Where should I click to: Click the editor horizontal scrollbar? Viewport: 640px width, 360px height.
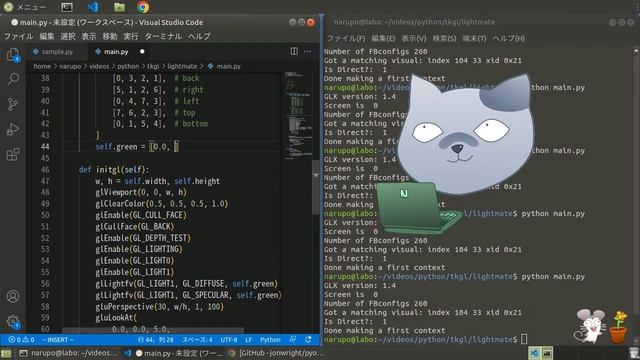153,331
